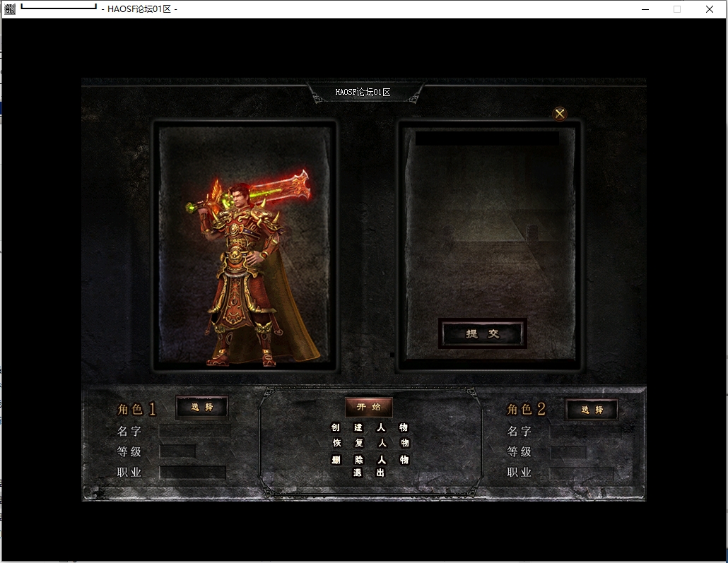Choose 删除人物 to delete a character
The height and width of the screenshot is (563, 728).
[370, 460]
